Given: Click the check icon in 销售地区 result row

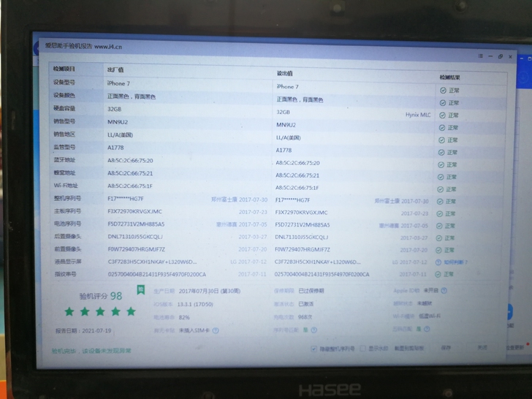Looking at the screenshot, I should [441, 140].
